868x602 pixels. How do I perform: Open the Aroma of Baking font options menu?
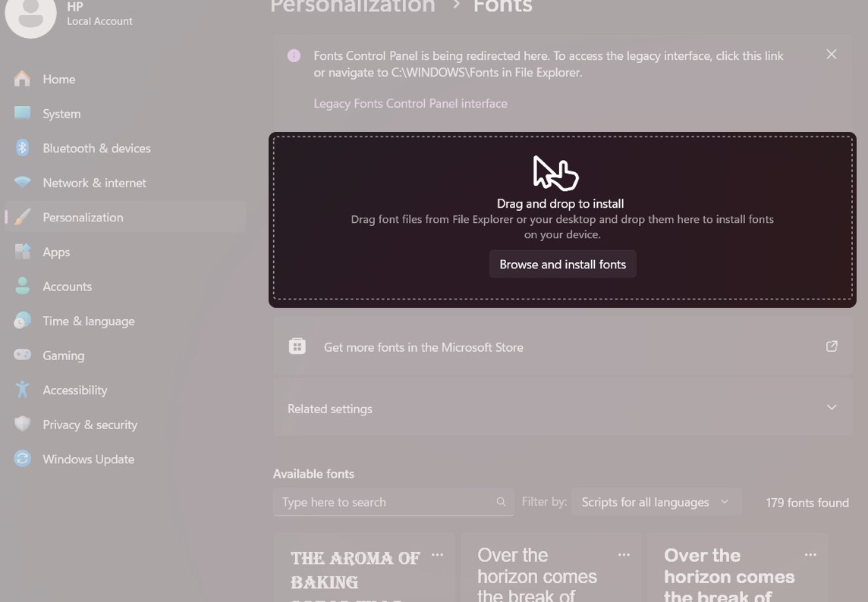click(437, 554)
